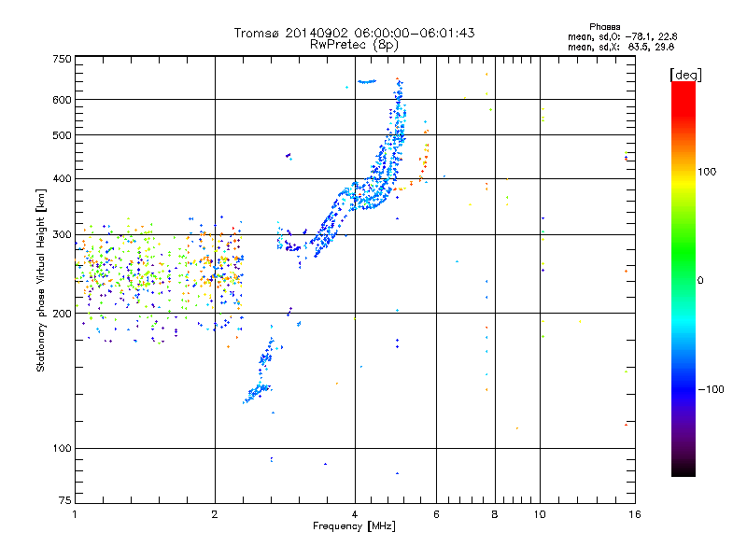This screenshot has height=560, width=747.
Task: Click the x-axis tick label '16'
Action: tap(635, 514)
